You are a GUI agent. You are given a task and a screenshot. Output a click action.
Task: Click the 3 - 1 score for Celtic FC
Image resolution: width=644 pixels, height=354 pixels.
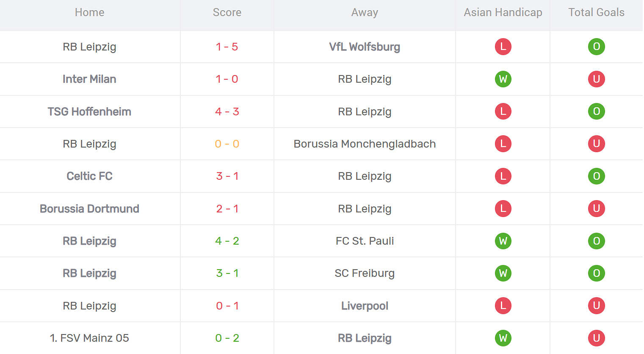(x=227, y=176)
